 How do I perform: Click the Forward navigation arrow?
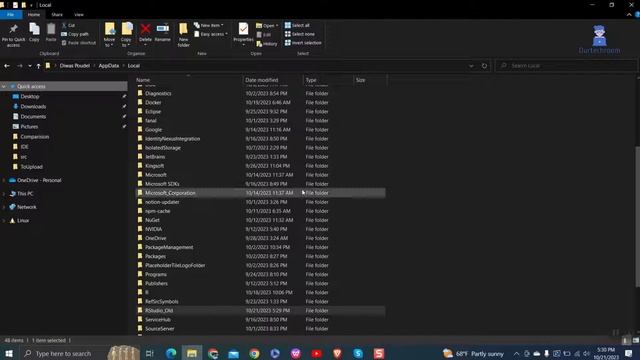click(19, 66)
